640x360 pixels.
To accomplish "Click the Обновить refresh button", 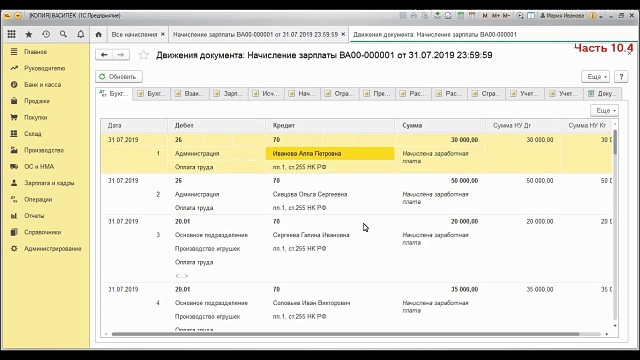I will tap(119, 76).
